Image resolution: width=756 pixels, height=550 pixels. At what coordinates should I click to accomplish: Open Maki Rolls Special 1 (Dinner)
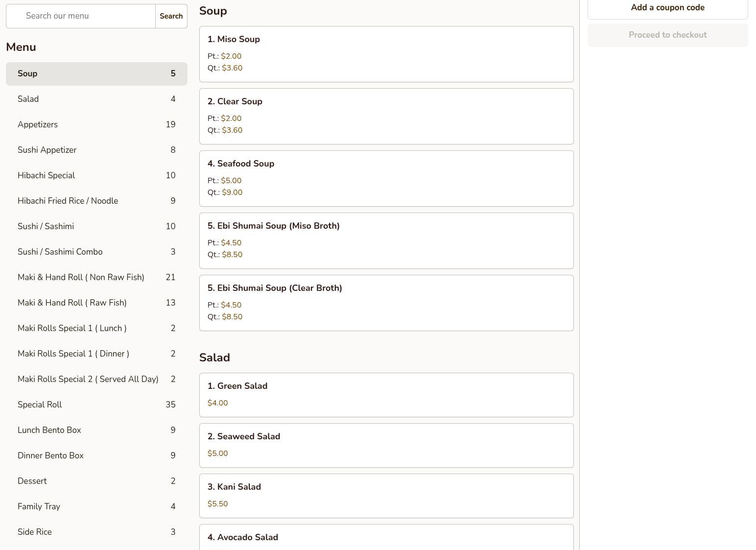click(x=96, y=354)
